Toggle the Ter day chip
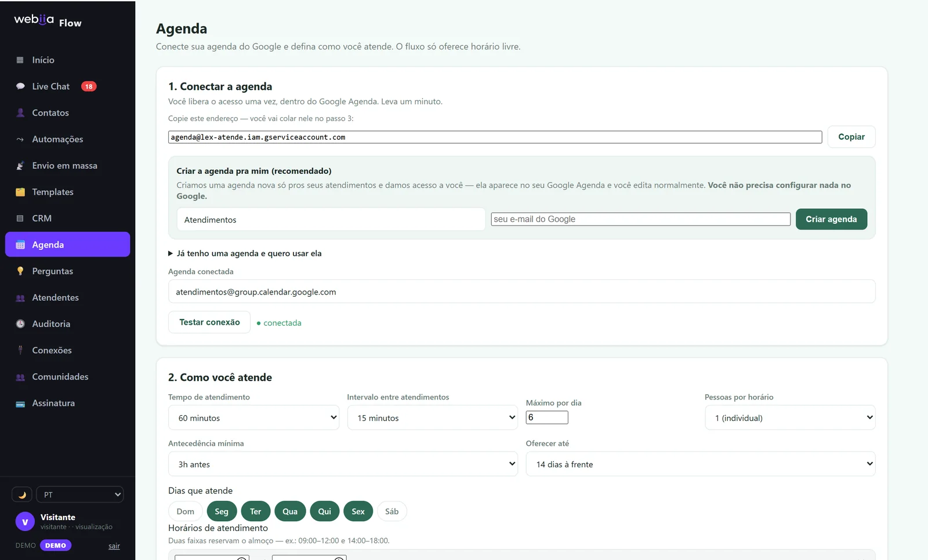The height and width of the screenshot is (560, 928). tap(256, 511)
